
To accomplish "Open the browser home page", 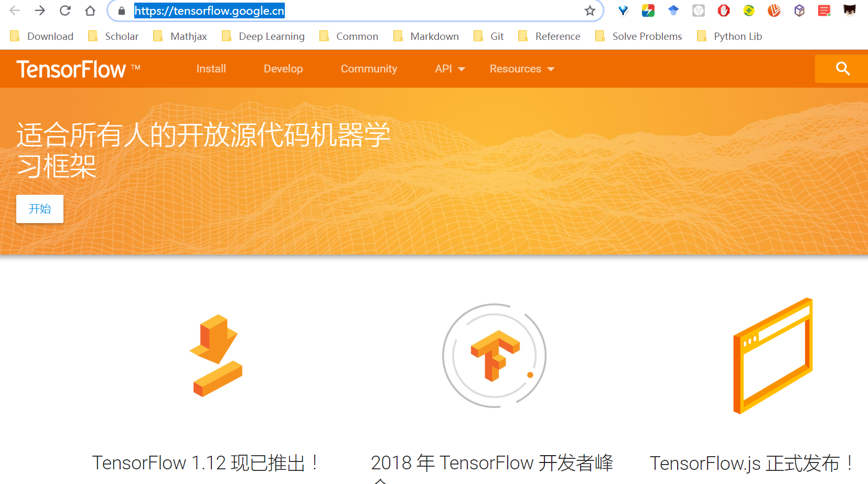I will [x=90, y=10].
